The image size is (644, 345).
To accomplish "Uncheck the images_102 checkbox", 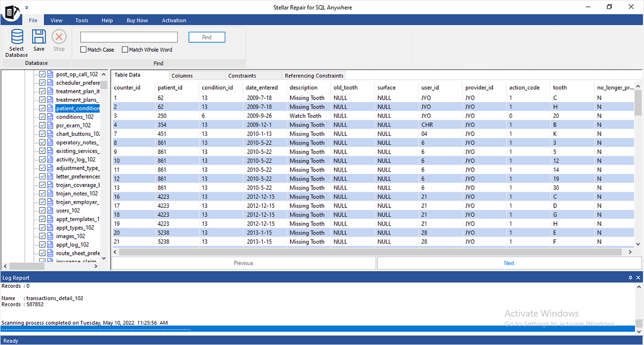I will click(x=42, y=236).
